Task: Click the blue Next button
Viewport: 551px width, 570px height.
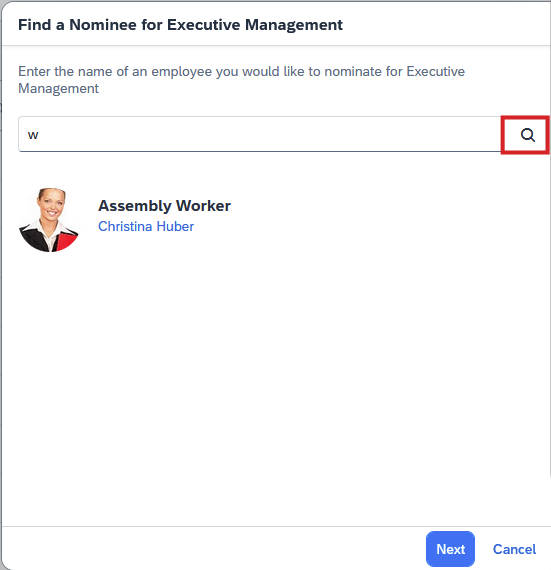Action: point(450,549)
